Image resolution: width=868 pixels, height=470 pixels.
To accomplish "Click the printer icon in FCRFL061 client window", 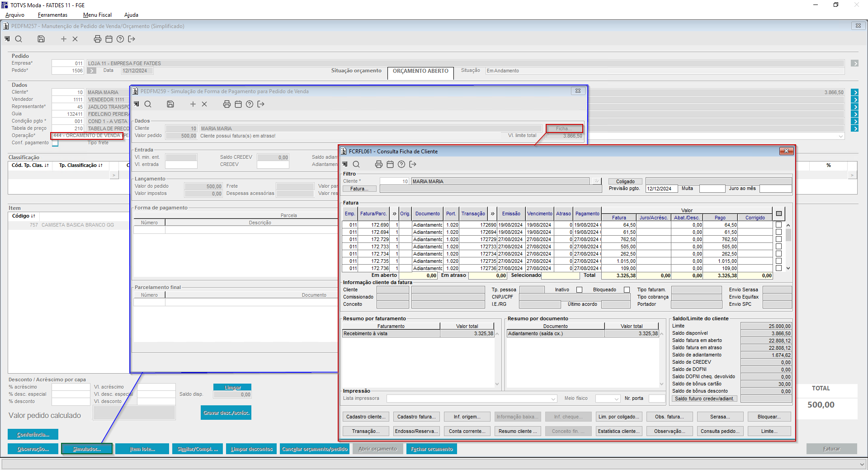I will [379, 164].
